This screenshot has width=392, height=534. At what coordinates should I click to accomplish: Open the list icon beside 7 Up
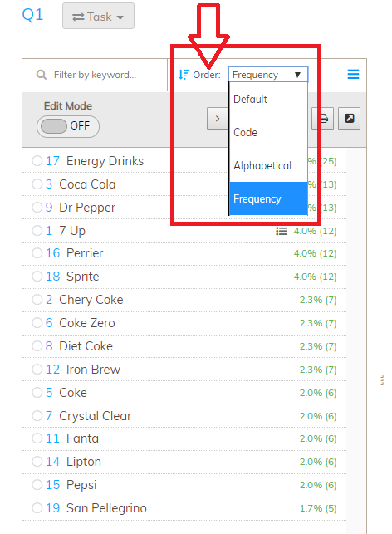tap(282, 231)
